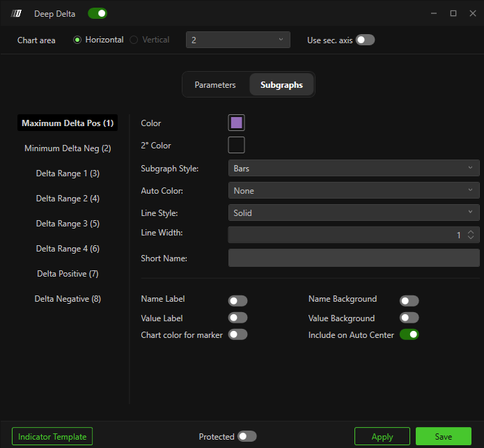Click the purple Color swatch
The width and height of the screenshot is (484, 448).
tap(236, 123)
